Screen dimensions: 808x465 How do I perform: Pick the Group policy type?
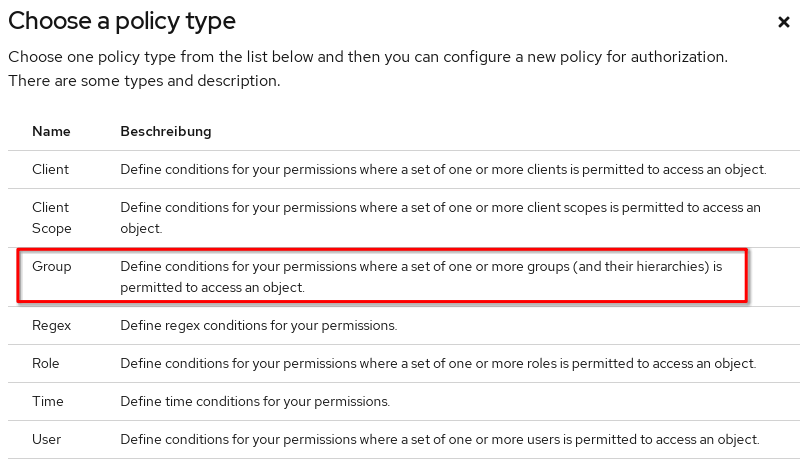click(52, 267)
